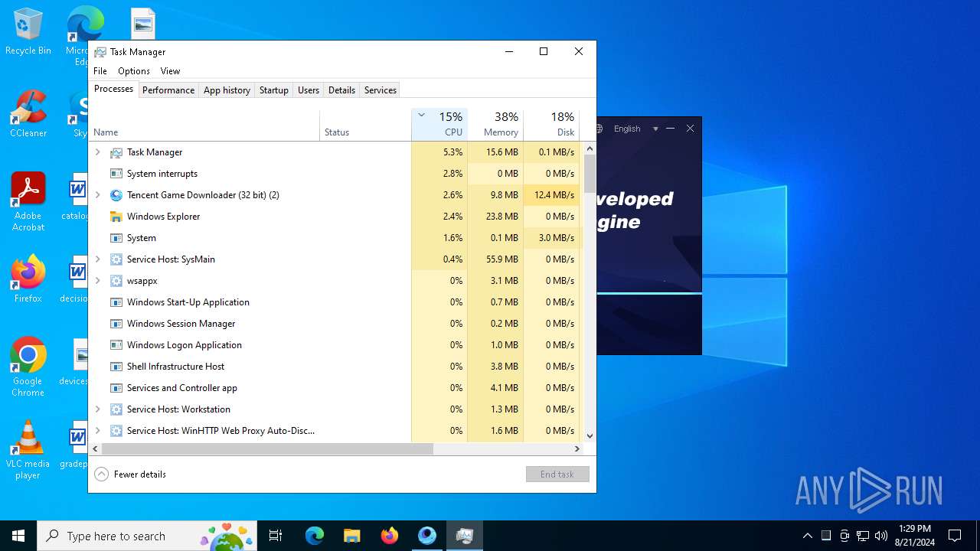Click the taskbar search box
The height and width of the screenshot is (551, 980).
click(145, 536)
